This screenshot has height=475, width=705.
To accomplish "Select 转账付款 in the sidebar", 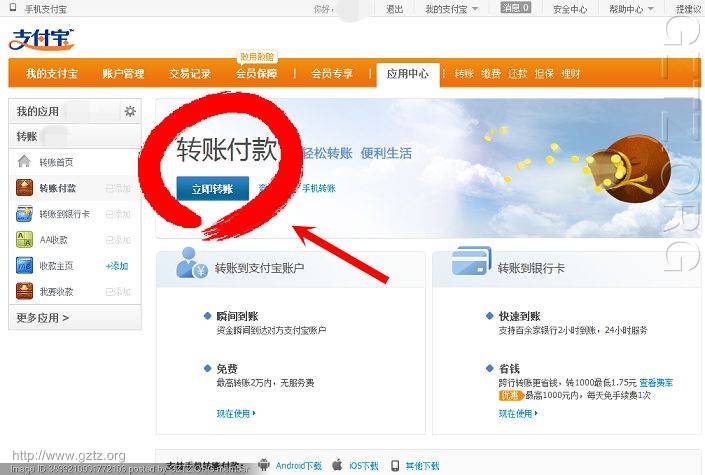I will coord(58,188).
